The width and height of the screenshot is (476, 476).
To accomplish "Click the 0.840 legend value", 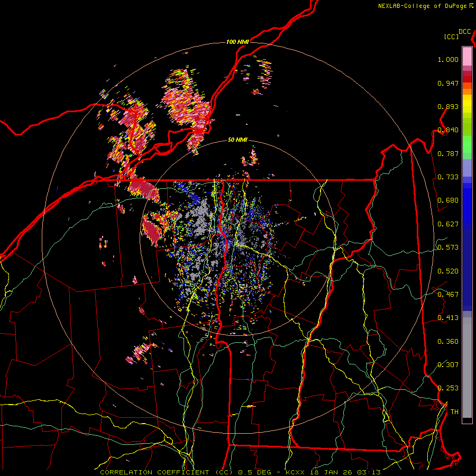I will tap(448, 130).
